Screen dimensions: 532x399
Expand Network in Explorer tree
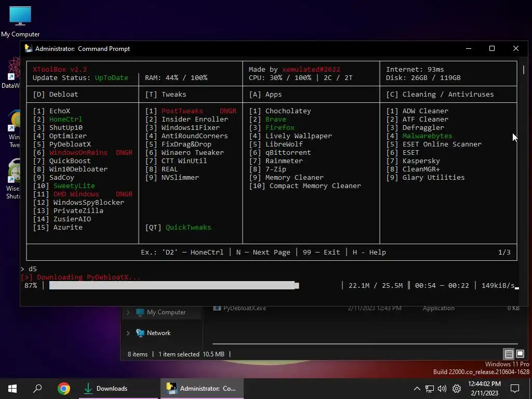pos(128,333)
